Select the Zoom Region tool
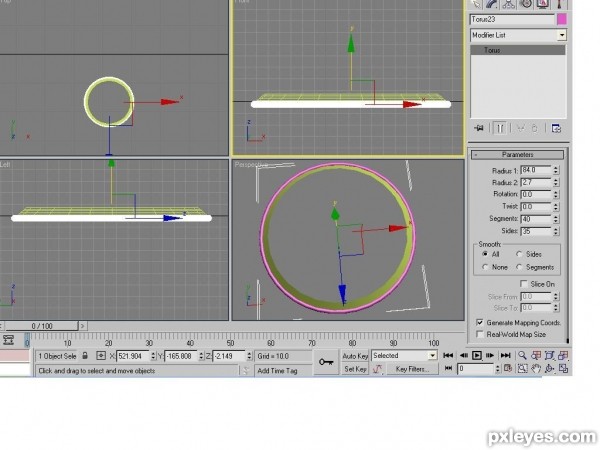The image size is (600, 450). (523, 368)
